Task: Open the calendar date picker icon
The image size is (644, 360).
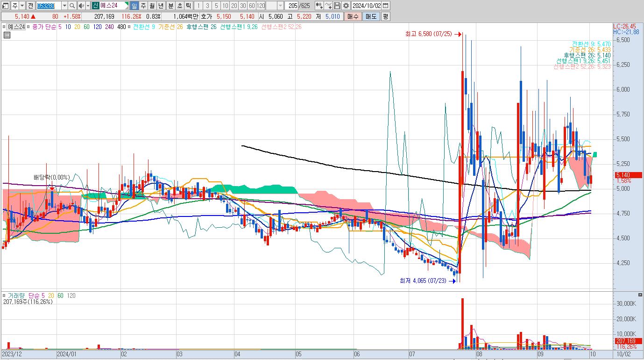Action: point(386,6)
